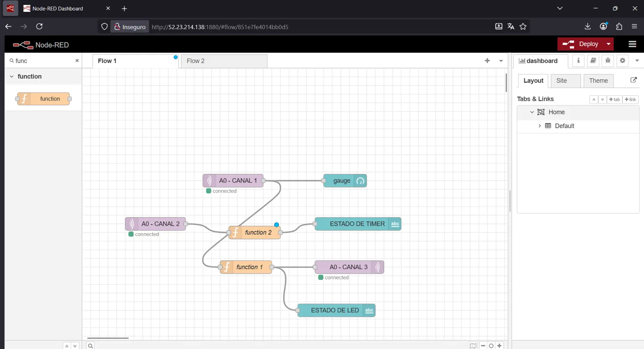Open dashboard in new window icon
Viewport: 644px width, 349px height.
(x=633, y=80)
